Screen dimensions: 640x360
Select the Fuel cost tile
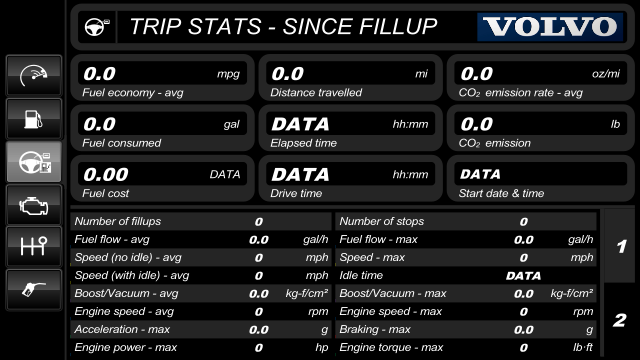pyautogui.click(x=162, y=178)
